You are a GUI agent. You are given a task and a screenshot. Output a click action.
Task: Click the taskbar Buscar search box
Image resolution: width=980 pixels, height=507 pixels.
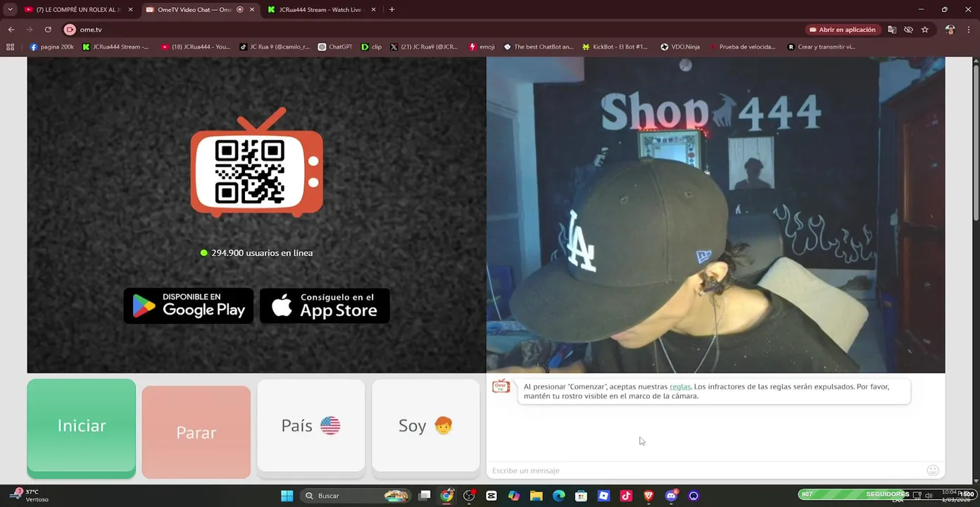point(356,496)
